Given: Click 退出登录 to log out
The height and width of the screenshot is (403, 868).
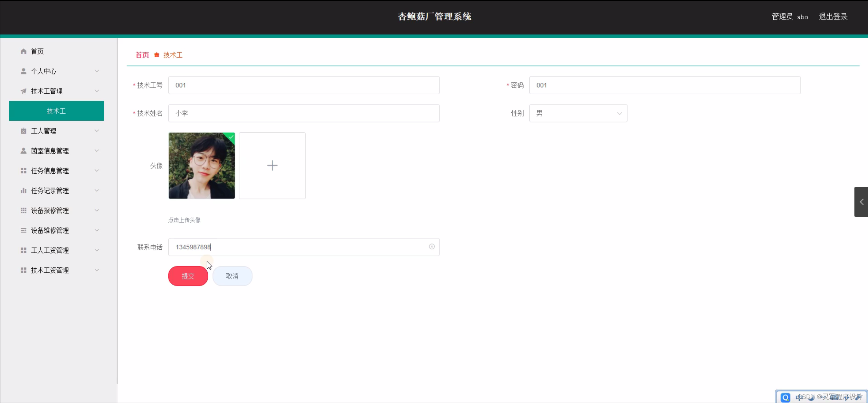Looking at the screenshot, I should click(833, 16).
